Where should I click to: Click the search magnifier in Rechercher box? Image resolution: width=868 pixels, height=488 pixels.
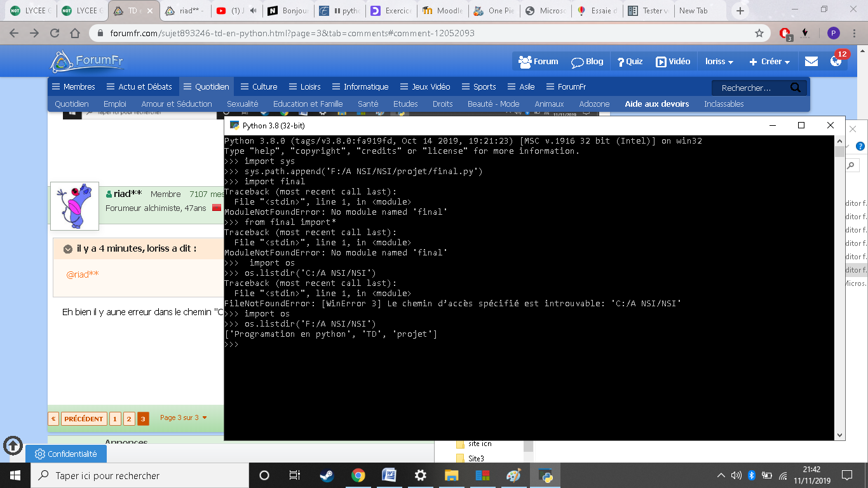click(796, 88)
